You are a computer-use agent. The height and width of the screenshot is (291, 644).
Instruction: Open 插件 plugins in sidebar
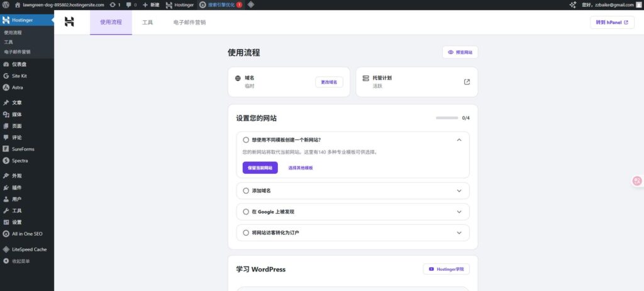(x=26, y=187)
